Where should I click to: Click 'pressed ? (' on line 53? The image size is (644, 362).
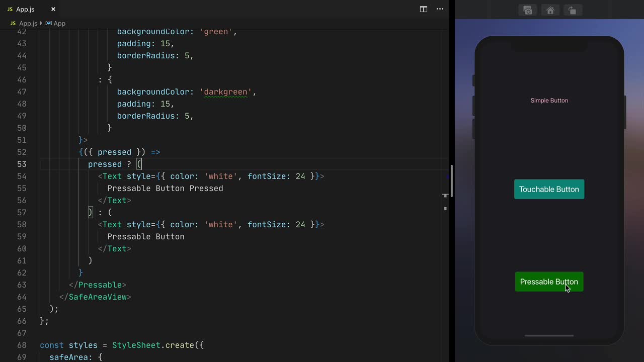pos(115,164)
